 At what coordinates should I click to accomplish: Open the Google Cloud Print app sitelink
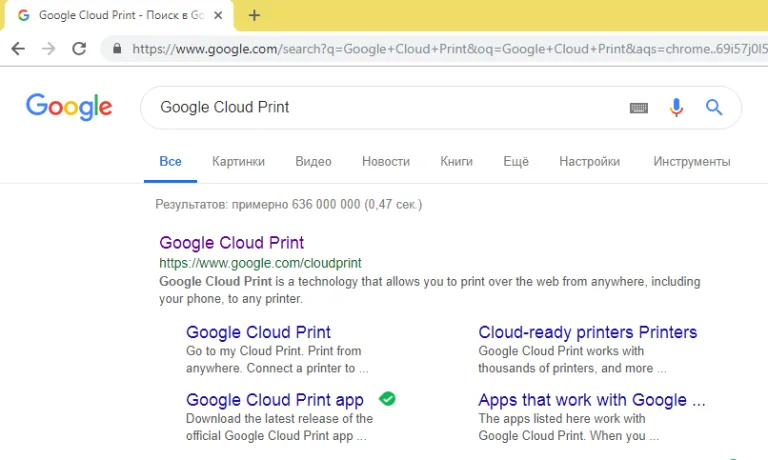point(275,400)
